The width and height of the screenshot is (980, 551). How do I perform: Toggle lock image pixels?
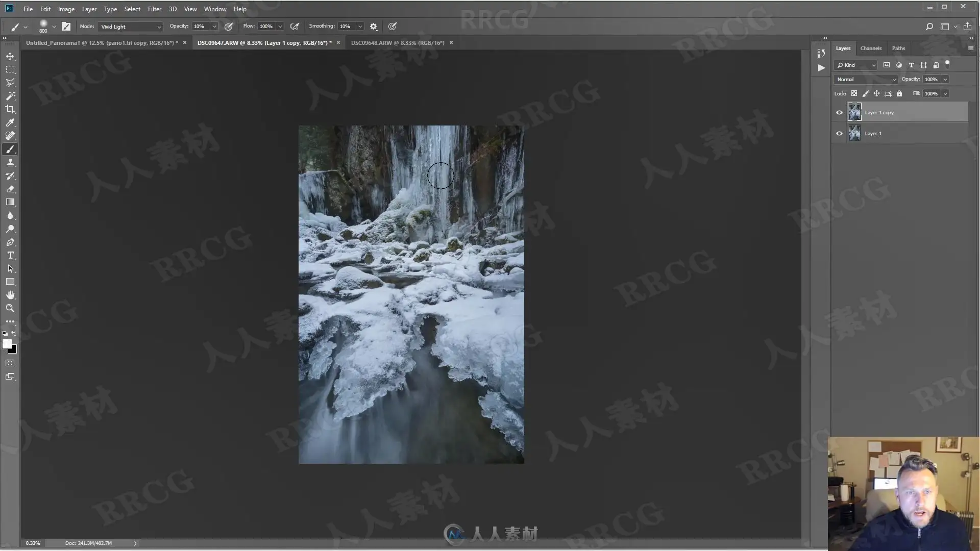[x=865, y=93]
